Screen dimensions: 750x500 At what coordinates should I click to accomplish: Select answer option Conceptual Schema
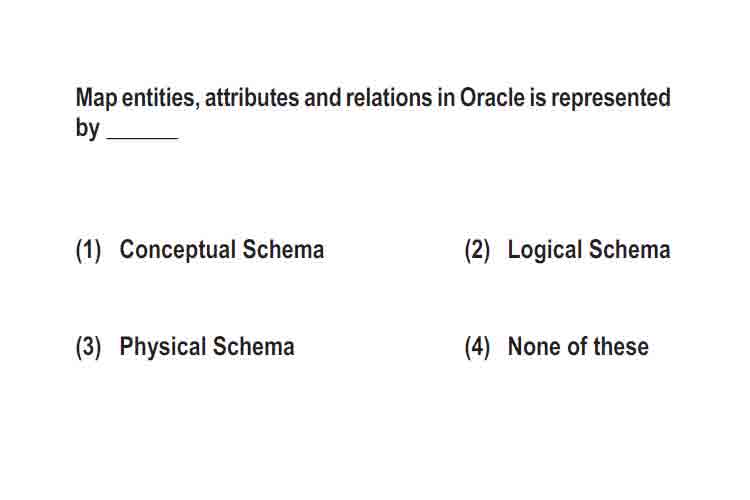222,250
